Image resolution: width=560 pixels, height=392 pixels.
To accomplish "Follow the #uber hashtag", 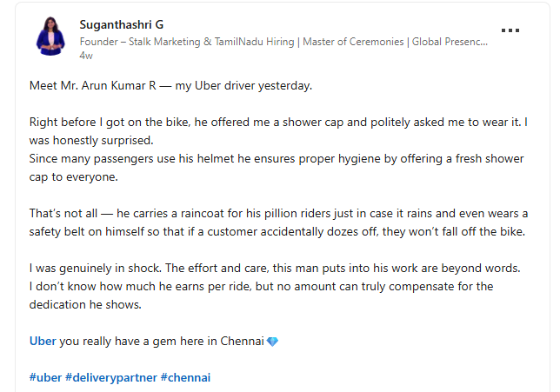I will coord(45,377).
